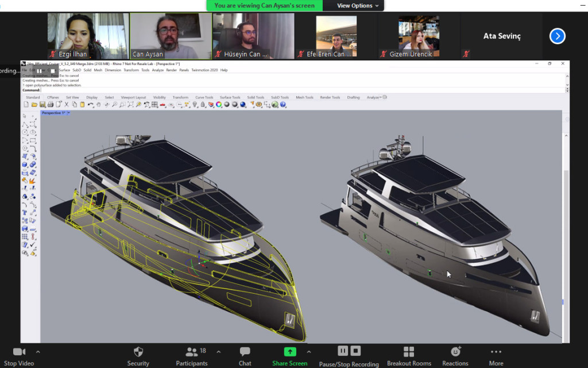Expand the arrow next to Participants
Viewport: 588px width, 368px height.
click(219, 352)
